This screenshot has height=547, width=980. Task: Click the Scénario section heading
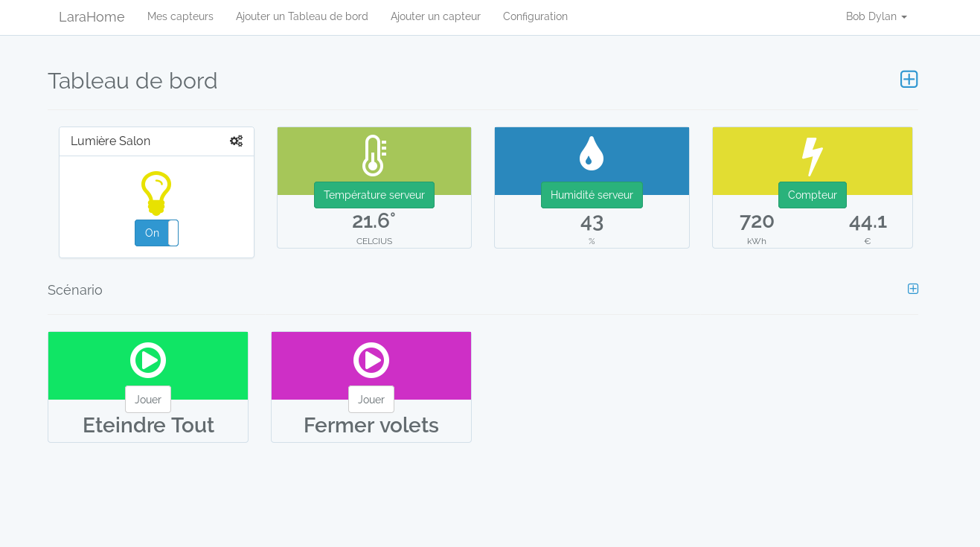[x=75, y=290]
